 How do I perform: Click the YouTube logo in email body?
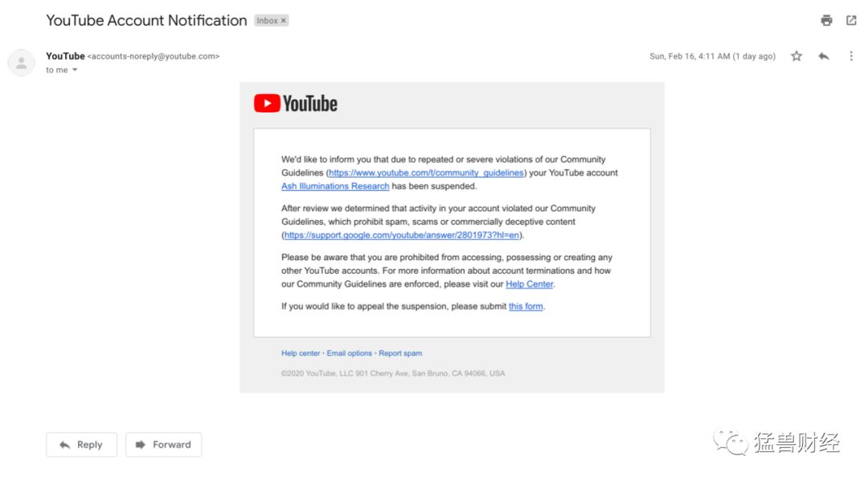(296, 104)
